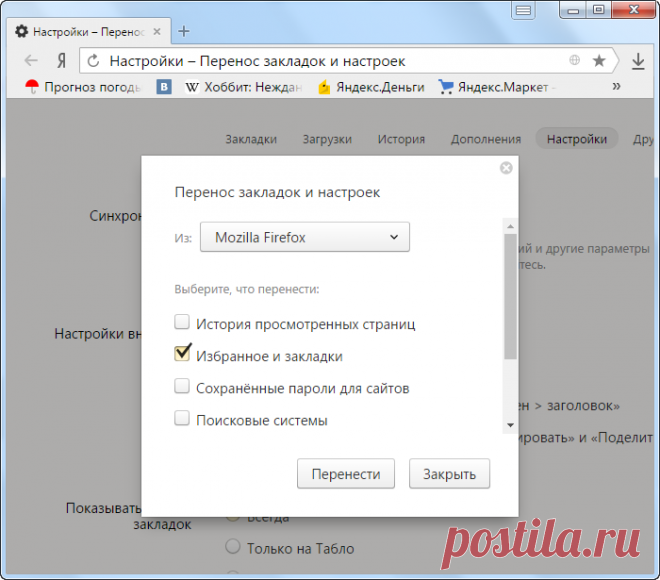Open a new tab with plus icon

tap(184, 31)
